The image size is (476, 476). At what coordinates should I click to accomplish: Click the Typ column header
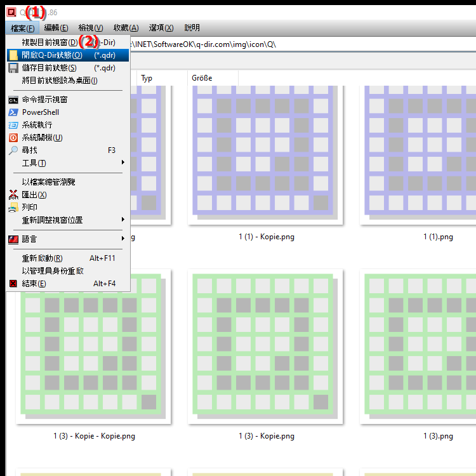pyautogui.click(x=162, y=78)
